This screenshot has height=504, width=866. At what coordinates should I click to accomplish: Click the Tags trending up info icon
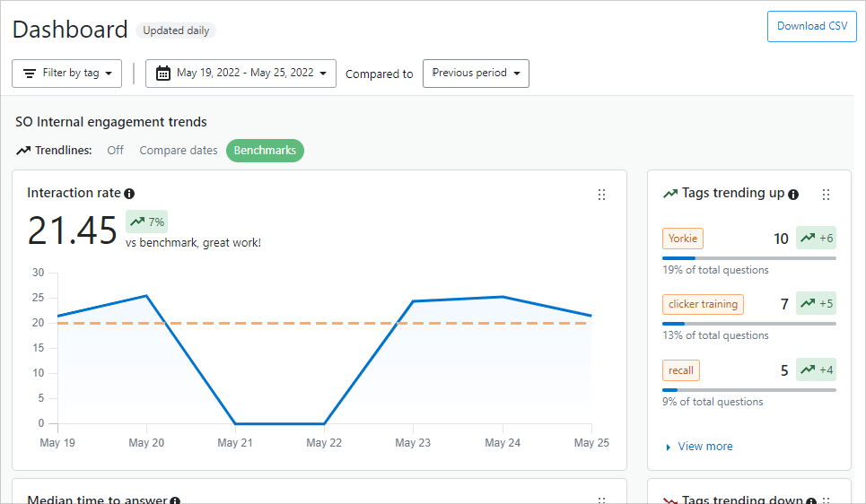click(x=793, y=194)
